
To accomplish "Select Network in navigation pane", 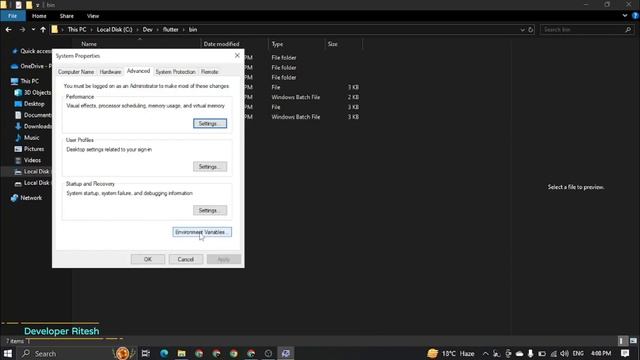I will (x=27, y=198).
